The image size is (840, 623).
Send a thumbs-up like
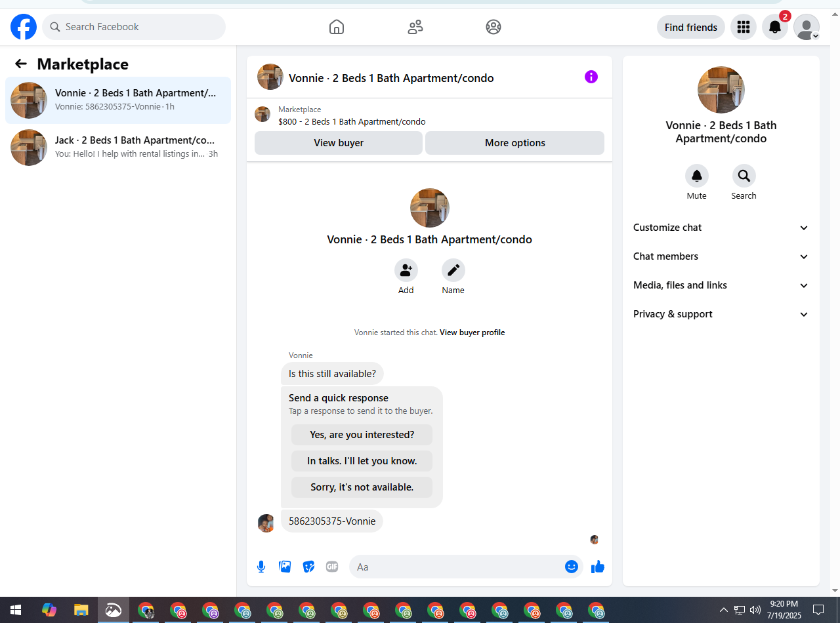pyautogui.click(x=597, y=567)
